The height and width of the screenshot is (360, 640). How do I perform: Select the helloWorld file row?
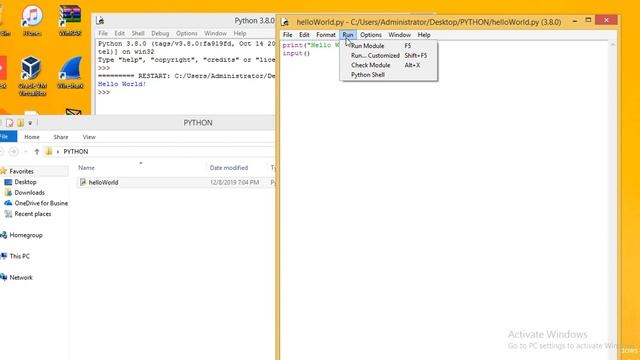click(176, 182)
